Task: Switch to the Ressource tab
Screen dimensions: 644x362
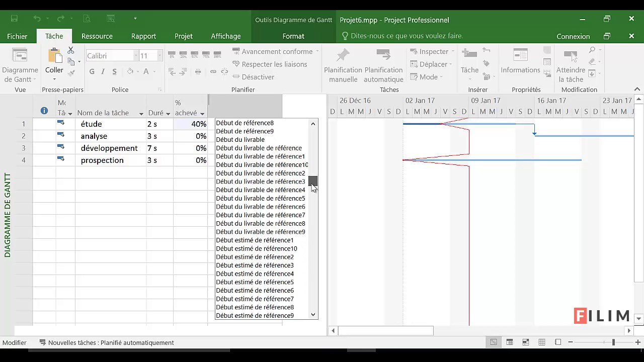Action: [97, 36]
